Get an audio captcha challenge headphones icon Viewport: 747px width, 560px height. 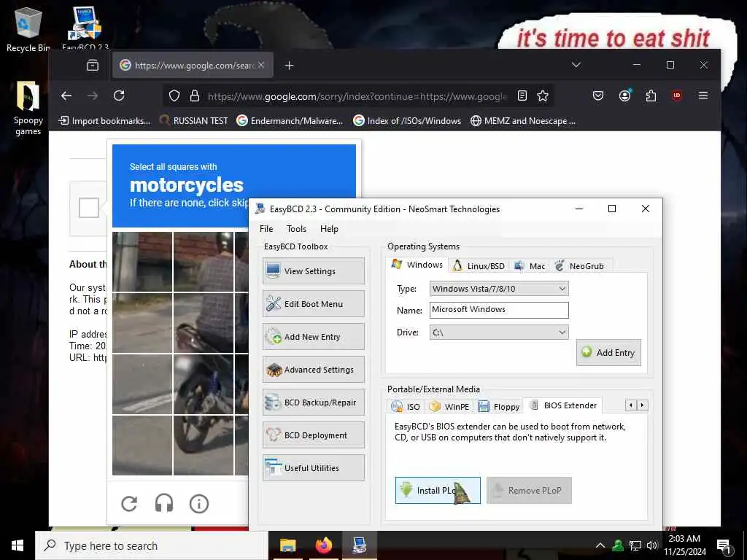click(x=164, y=503)
